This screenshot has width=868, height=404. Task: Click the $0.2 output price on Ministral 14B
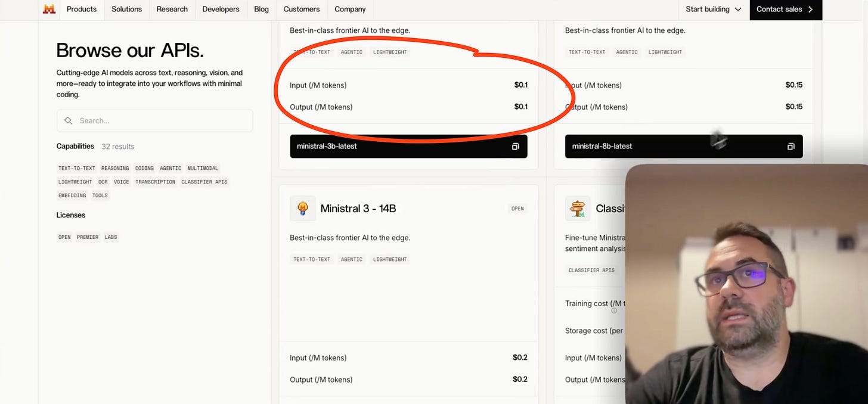(x=520, y=379)
